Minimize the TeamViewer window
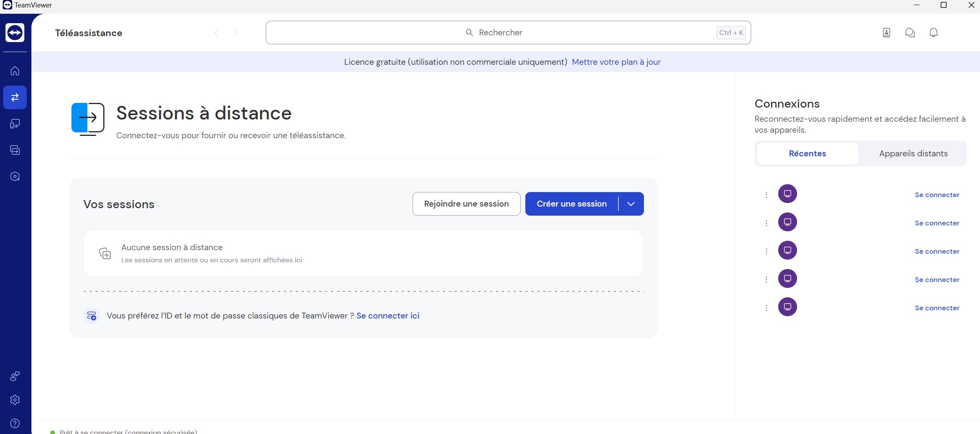The image size is (980, 434). [916, 5]
